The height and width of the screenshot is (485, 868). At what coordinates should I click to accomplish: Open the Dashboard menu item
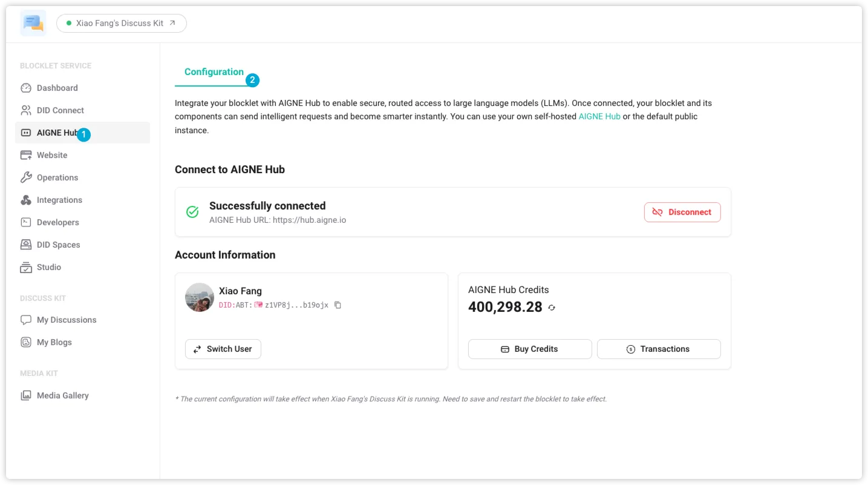pyautogui.click(x=82, y=88)
